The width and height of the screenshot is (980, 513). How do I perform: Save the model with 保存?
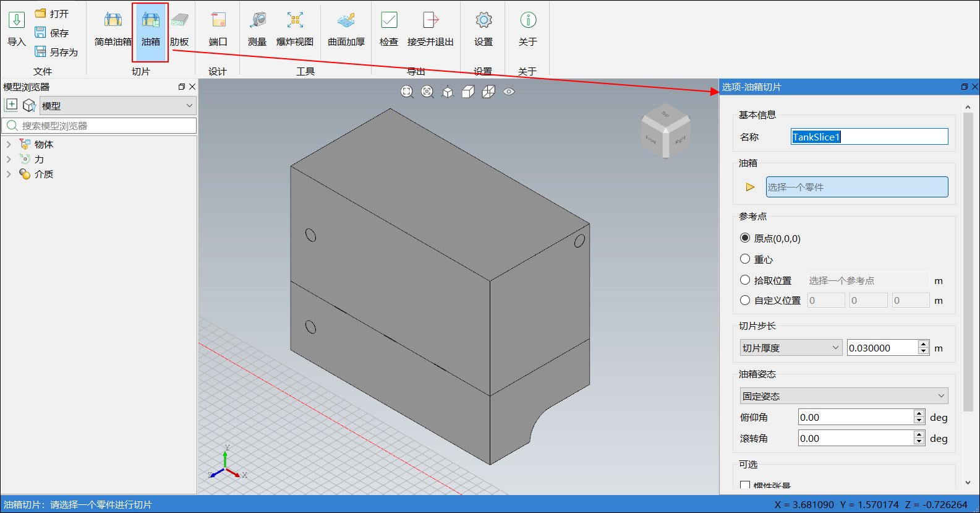tap(52, 33)
